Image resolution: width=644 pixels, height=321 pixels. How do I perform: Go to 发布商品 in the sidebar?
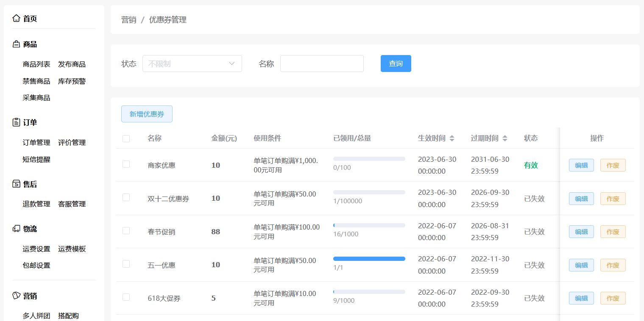click(x=72, y=64)
